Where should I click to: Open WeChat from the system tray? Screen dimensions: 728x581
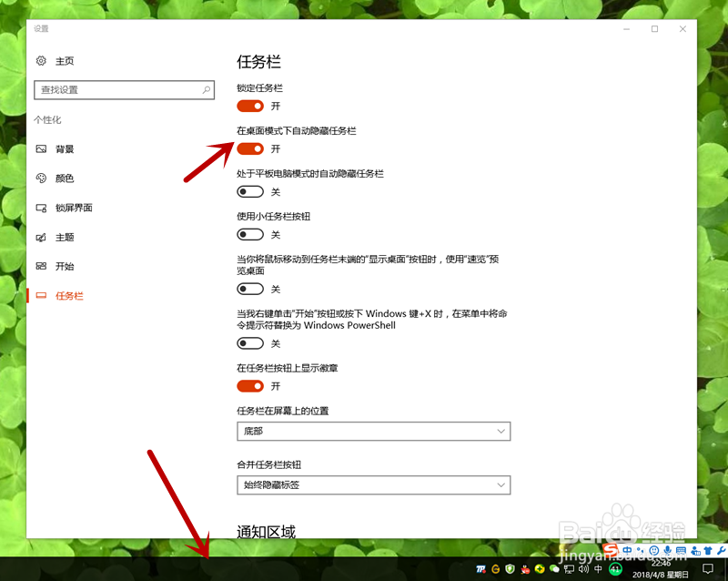pyautogui.click(x=555, y=569)
